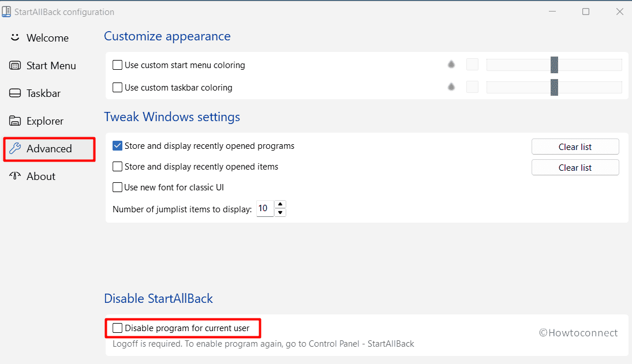Click the taskbar coloring opacity slider handle
This screenshot has height=364, width=632.
pyautogui.click(x=554, y=87)
